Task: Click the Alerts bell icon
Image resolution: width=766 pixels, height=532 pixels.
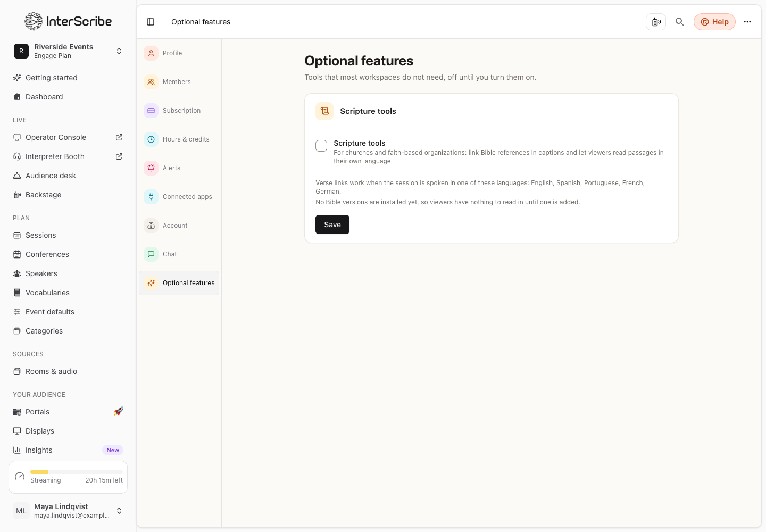Action: [x=151, y=168]
